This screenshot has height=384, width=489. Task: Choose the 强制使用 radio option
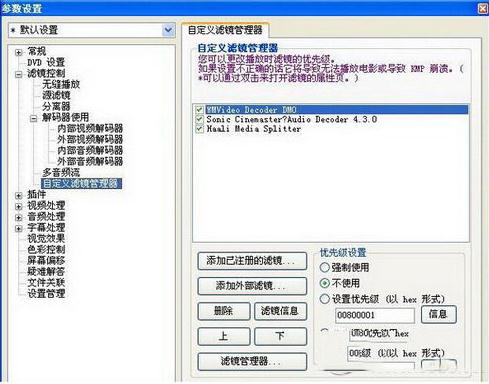[324, 267]
